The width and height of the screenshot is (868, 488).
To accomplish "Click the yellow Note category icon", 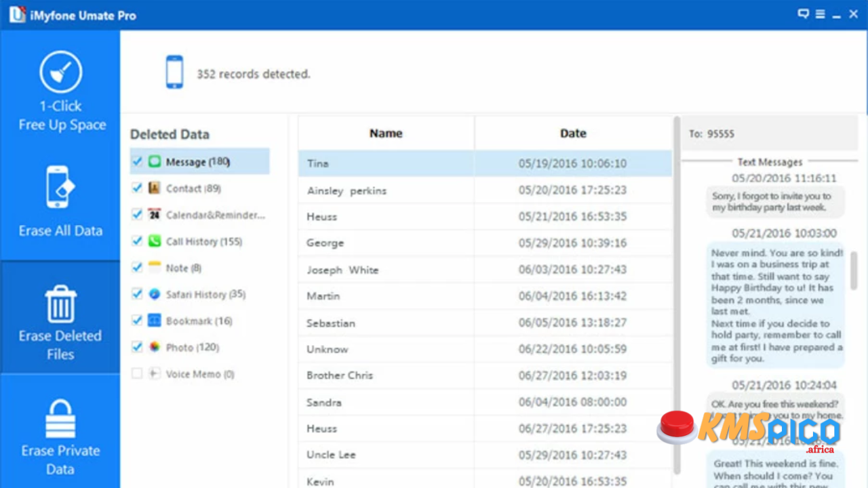I will [155, 268].
